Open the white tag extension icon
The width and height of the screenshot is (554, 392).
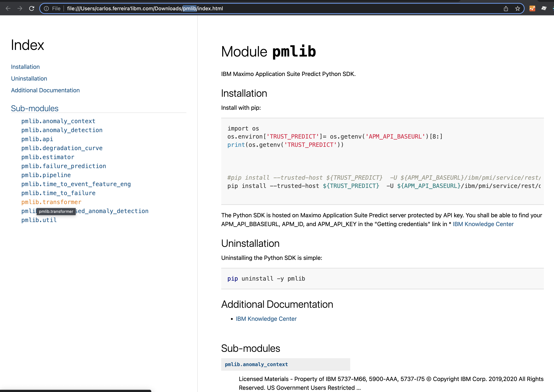pos(544,8)
